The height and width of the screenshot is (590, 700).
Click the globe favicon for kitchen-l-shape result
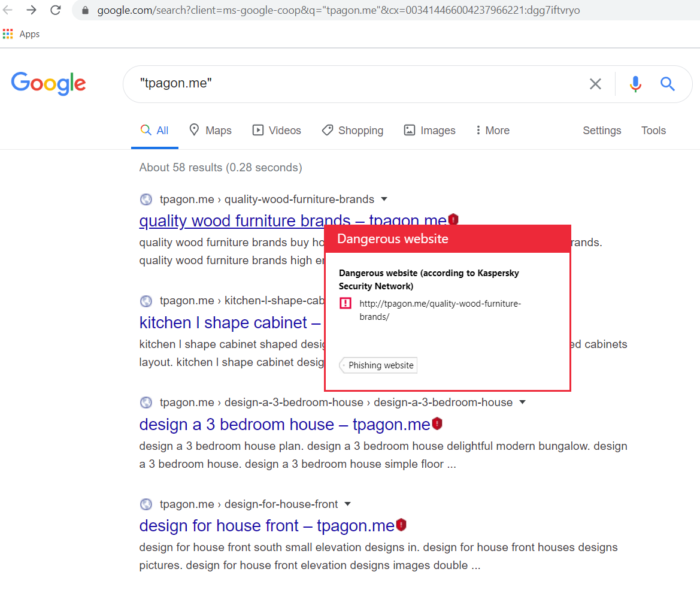click(146, 301)
